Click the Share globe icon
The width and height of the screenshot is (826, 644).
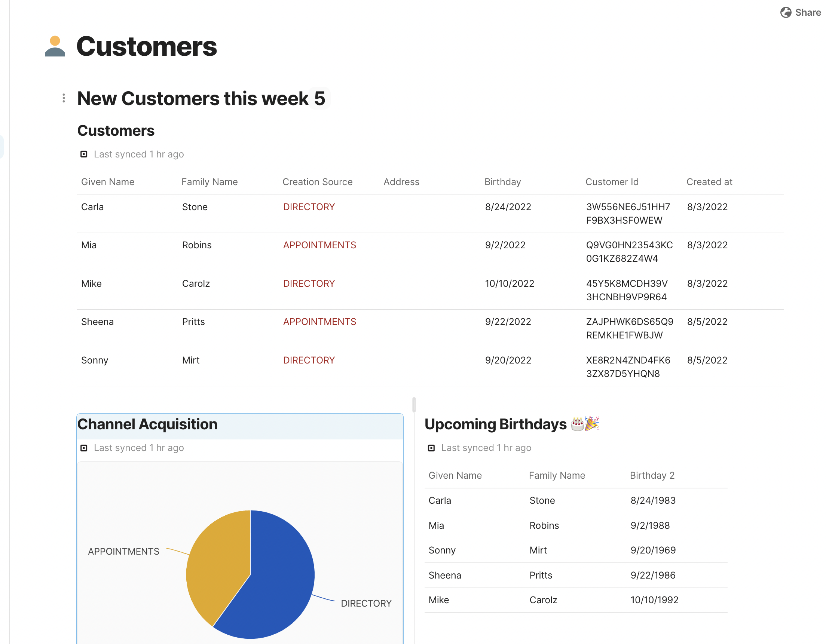point(786,12)
